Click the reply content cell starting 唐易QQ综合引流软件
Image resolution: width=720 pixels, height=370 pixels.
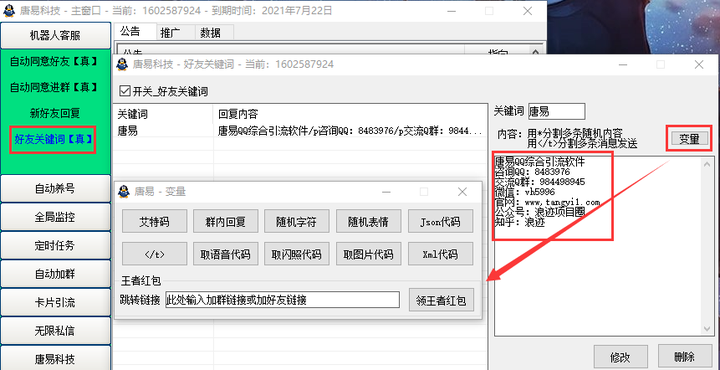(349, 131)
